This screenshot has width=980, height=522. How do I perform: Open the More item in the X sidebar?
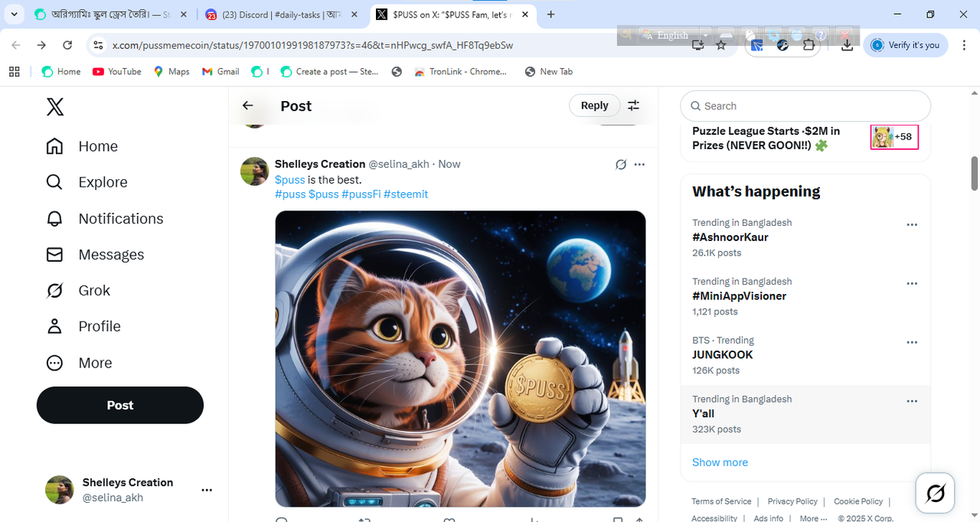[79, 363]
